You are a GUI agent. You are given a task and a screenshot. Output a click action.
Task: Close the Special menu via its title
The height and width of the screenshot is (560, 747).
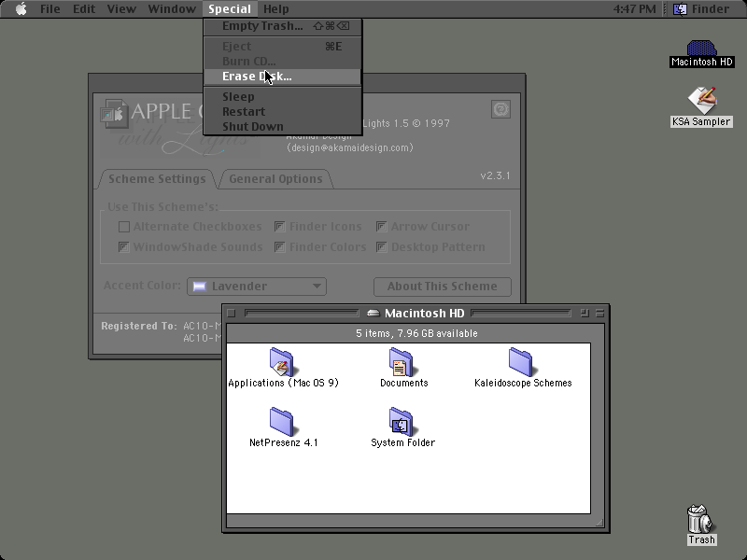[230, 8]
